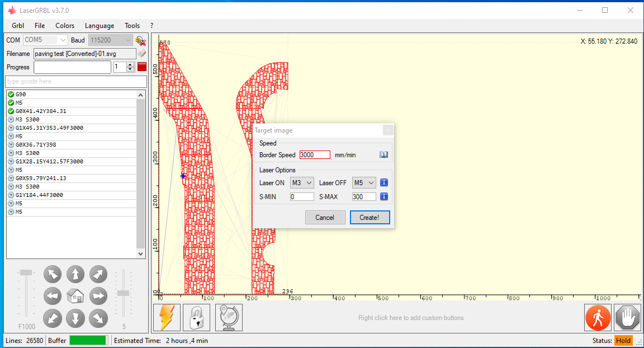Select the G0X41.42Y384.31 gcode line
Screen dimensions: 644x348
(72, 111)
